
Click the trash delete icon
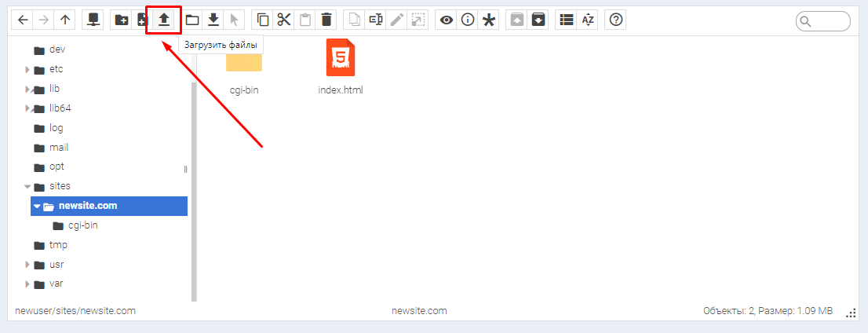point(326,20)
